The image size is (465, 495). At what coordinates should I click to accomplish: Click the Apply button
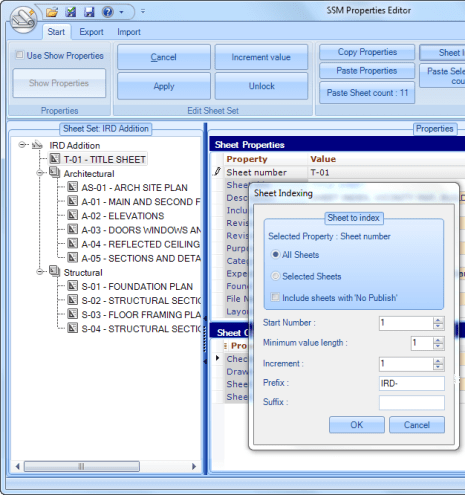[x=163, y=86]
